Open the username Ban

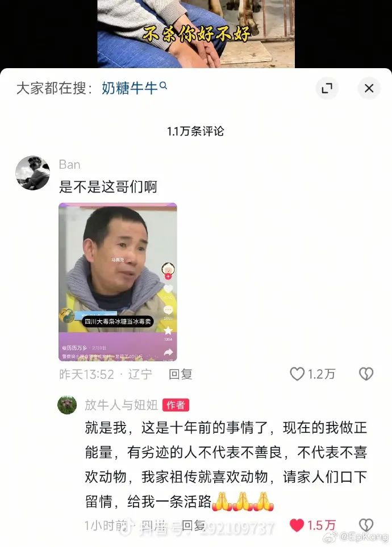tap(69, 164)
